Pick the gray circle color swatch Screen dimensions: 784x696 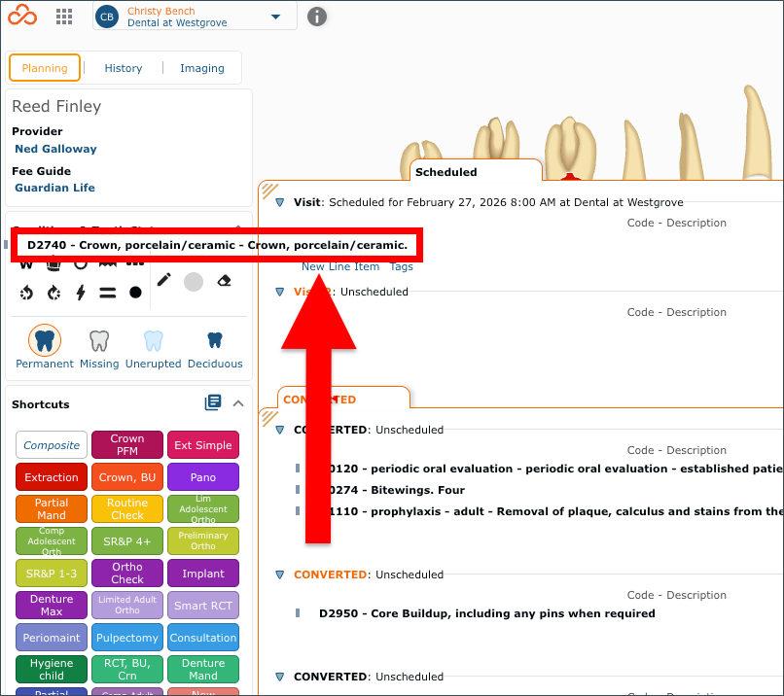coord(194,282)
